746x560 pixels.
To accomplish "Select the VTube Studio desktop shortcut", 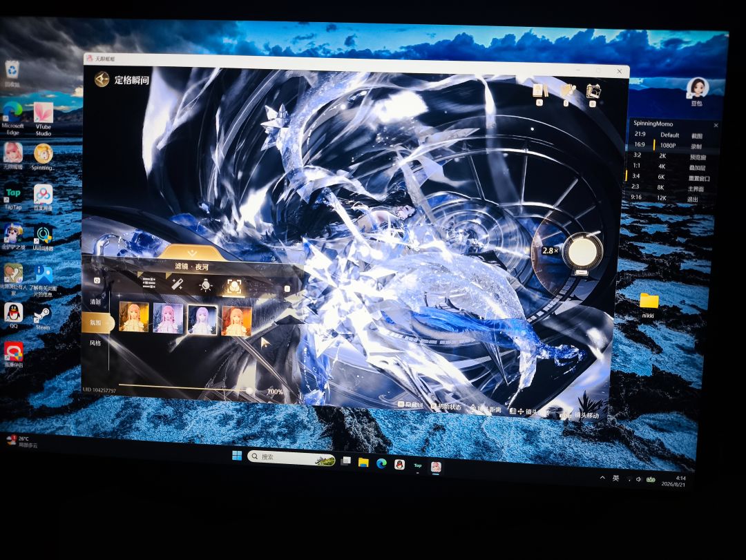I will click(44, 119).
